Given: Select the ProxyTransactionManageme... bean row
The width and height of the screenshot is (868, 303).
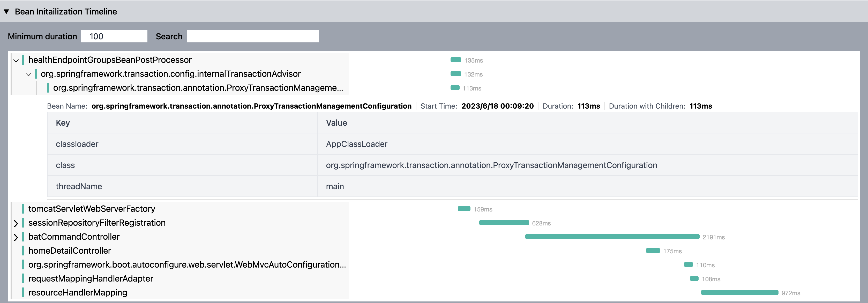Looking at the screenshot, I should point(198,88).
